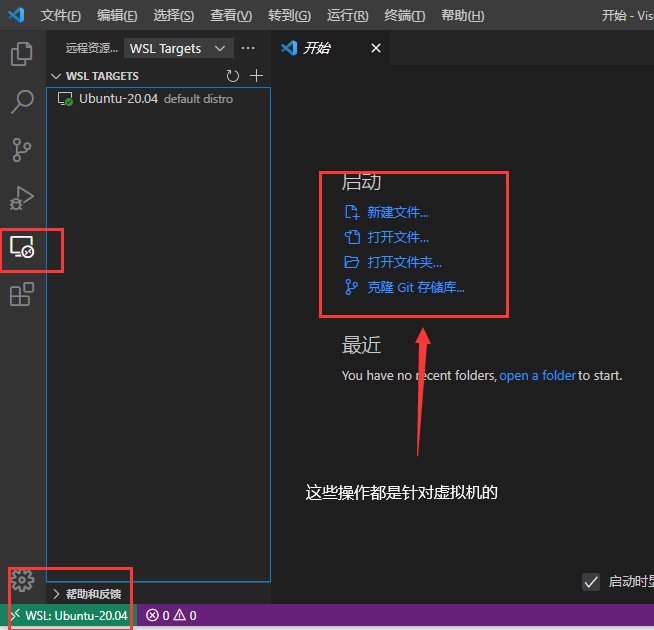The width and height of the screenshot is (654, 630).
Task: Click the Ubuntu-20.04 connected monitor icon
Action: pyautogui.click(x=65, y=99)
